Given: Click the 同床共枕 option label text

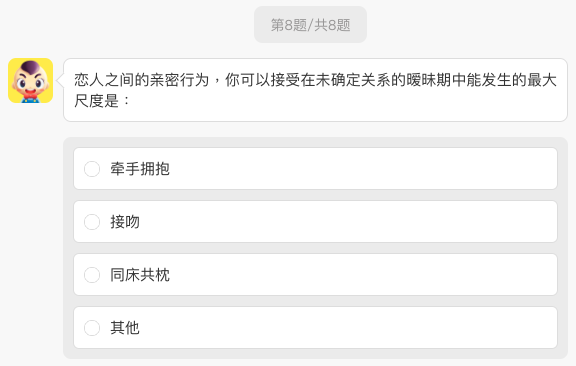Looking at the screenshot, I should coord(140,275).
